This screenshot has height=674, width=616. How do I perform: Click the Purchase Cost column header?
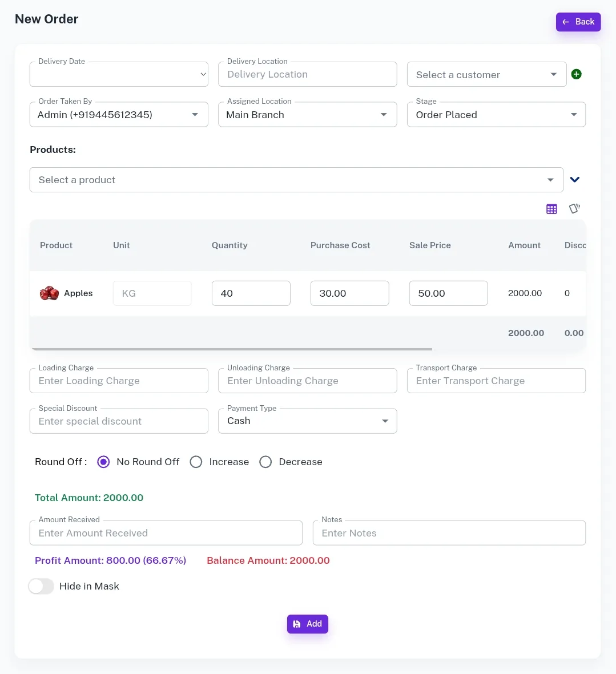click(340, 245)
